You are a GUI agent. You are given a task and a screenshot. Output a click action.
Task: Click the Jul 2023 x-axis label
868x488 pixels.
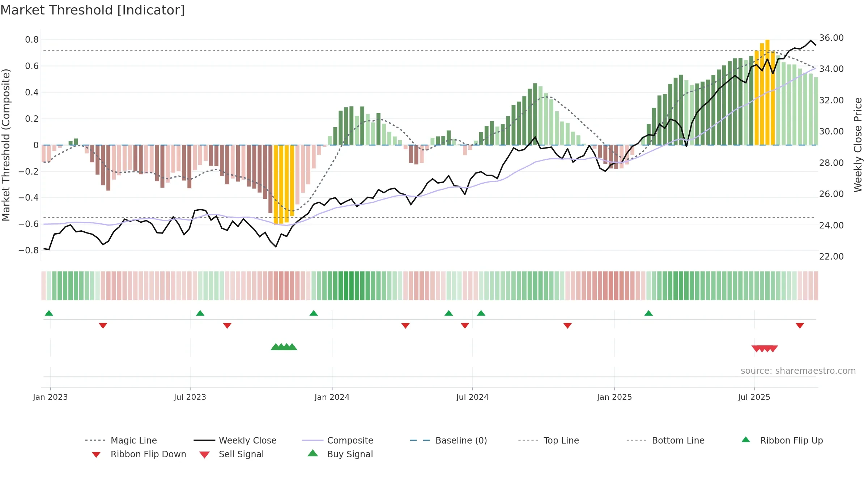pyautogui.click(x=190, y=397)
